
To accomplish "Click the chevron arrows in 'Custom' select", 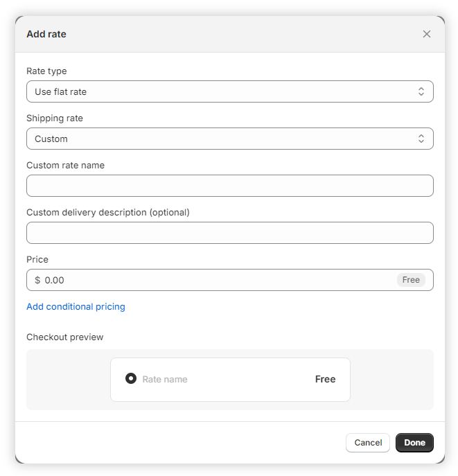I will (421, 139).
